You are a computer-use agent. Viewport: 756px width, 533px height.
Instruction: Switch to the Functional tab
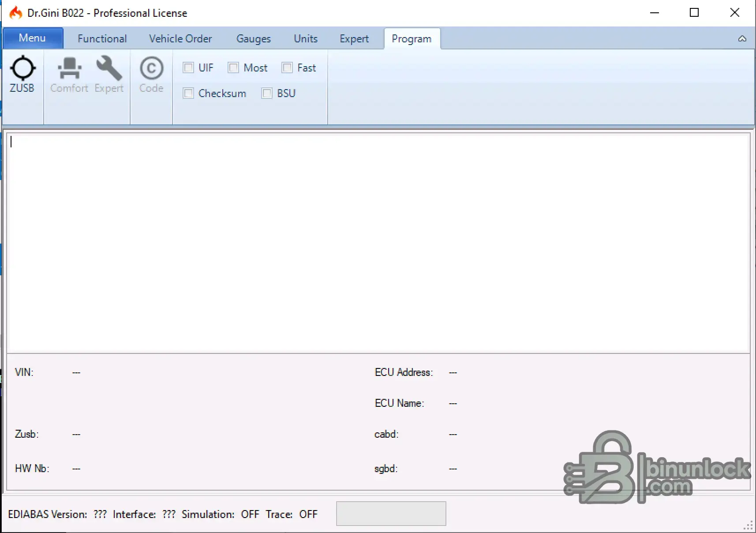click(102, 39)
